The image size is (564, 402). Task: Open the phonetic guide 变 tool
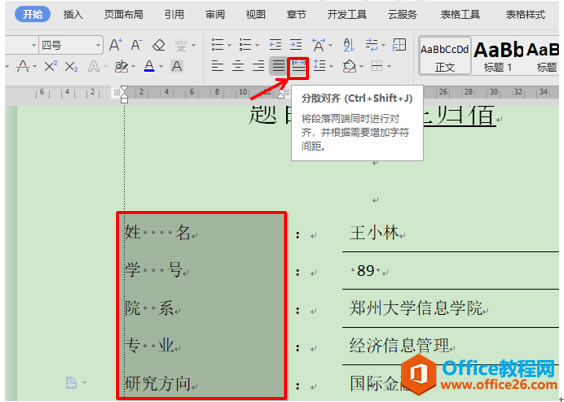coord(181,46)
